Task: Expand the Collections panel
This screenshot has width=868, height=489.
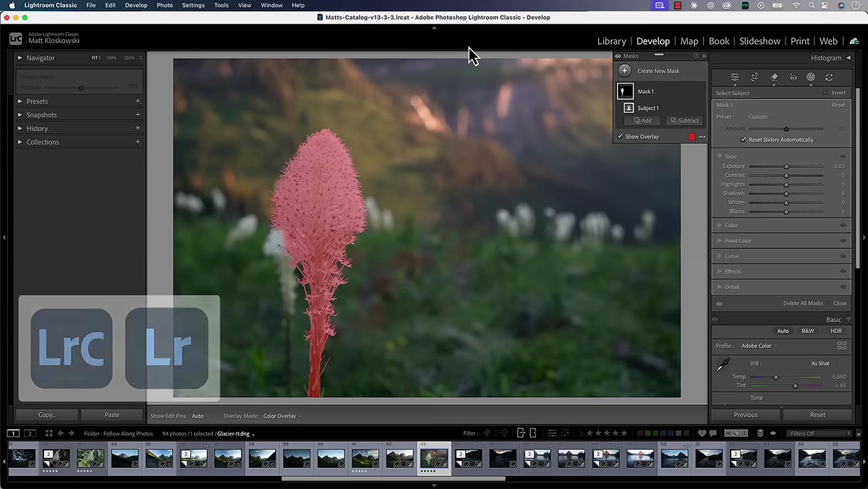Action: pos(20,142)
